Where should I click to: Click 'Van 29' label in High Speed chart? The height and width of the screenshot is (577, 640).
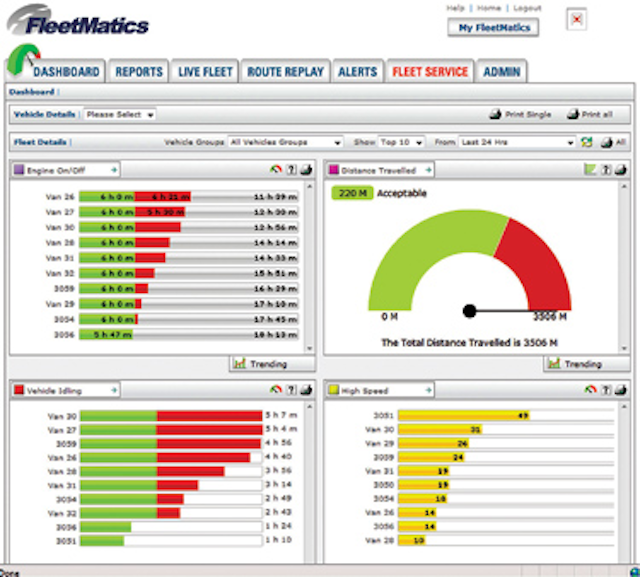point(380,443)
